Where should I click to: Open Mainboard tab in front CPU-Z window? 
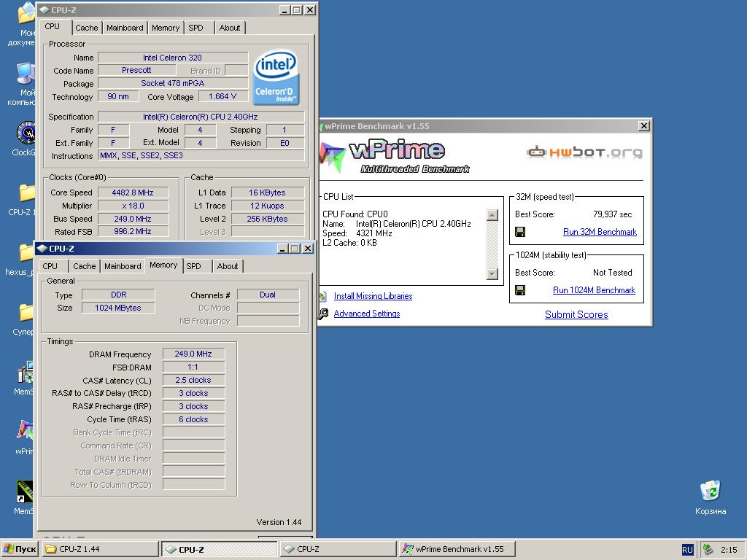(123, 266)
